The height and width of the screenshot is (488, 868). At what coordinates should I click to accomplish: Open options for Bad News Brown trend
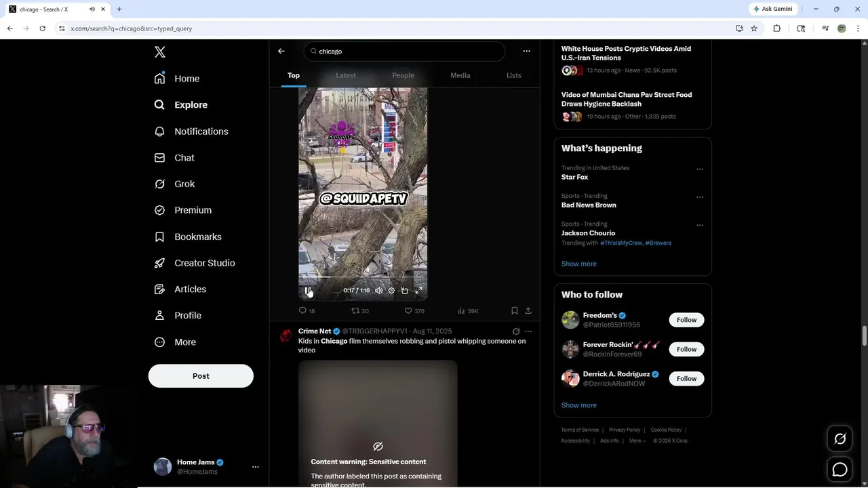click(700, 197)
